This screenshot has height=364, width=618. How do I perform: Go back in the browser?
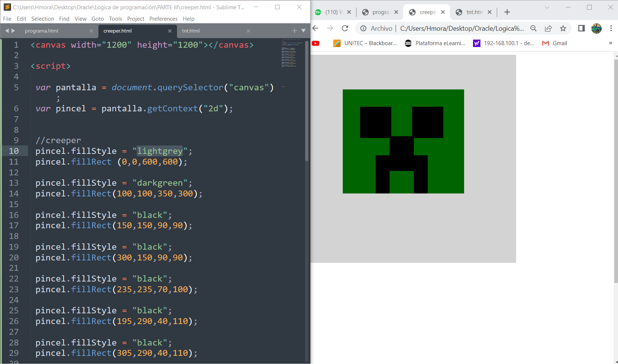315,28
